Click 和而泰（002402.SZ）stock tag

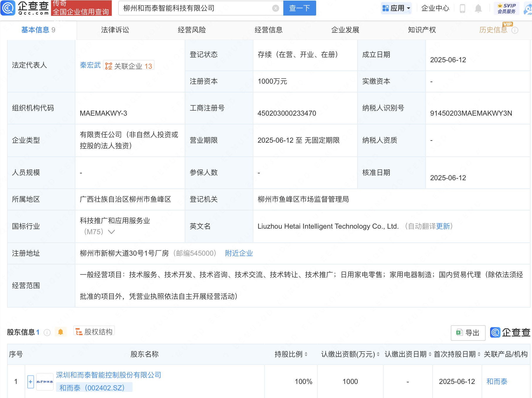94,387
